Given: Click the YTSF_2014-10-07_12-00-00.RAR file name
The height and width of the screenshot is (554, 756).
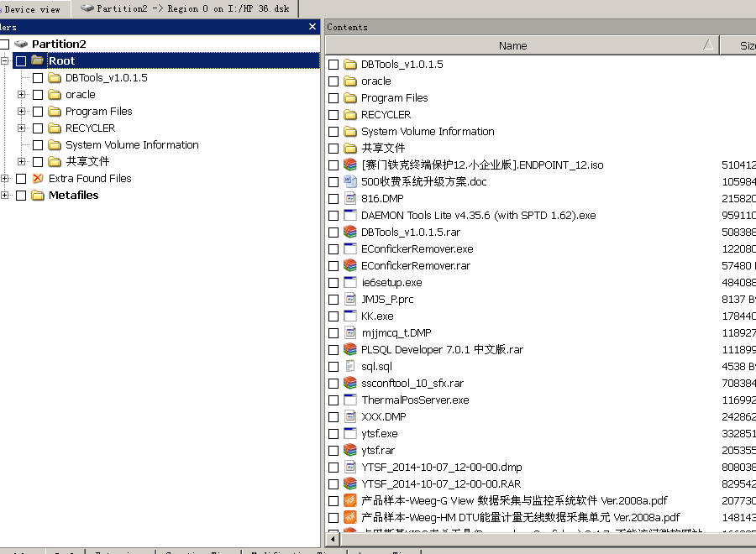Looking at the screenshot, I should pos(441,483).
